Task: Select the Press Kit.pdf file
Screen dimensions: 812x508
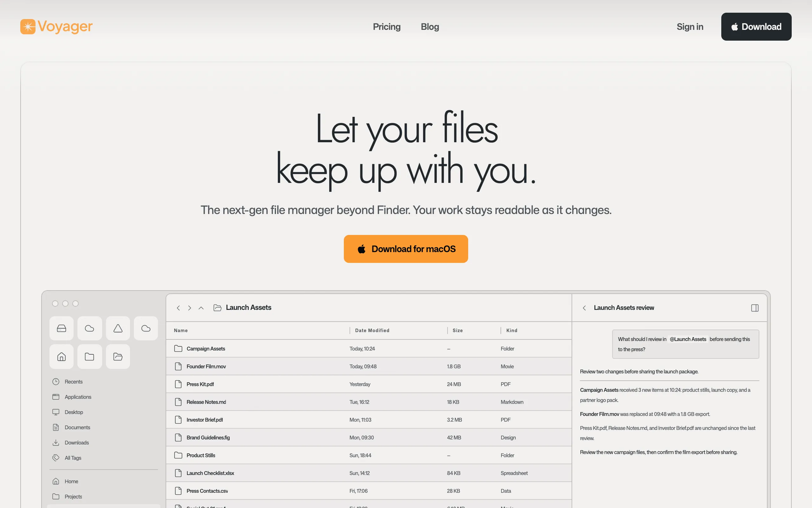Action: tap(369, 384)
